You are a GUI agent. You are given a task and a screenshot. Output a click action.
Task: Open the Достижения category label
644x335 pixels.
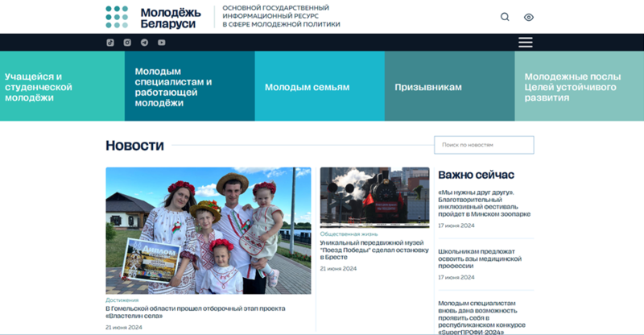pos(122,300)
